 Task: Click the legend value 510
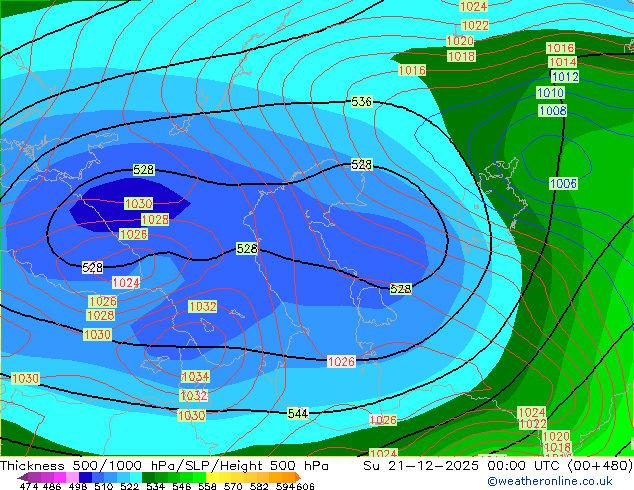pyautogui.click(x=104, y=486)
